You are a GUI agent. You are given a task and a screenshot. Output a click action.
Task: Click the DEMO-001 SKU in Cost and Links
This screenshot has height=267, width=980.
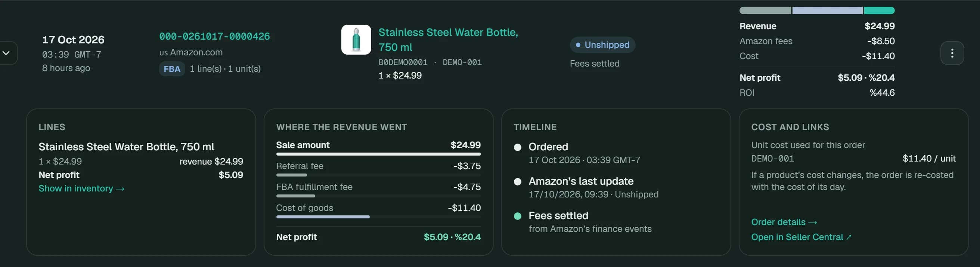point(772,159)
